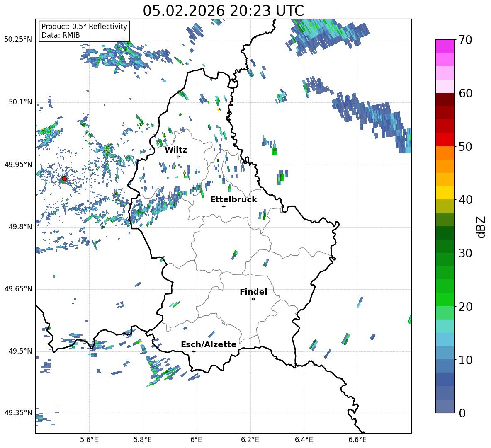Viewport: 491px width, 448px height.
Task: Click the 49.35°N latitude label
Action: click(x=18, y=413)
